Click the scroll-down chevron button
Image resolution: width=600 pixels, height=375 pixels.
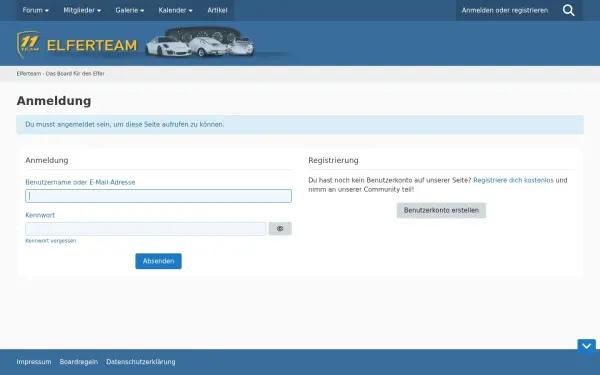(586, 346)
